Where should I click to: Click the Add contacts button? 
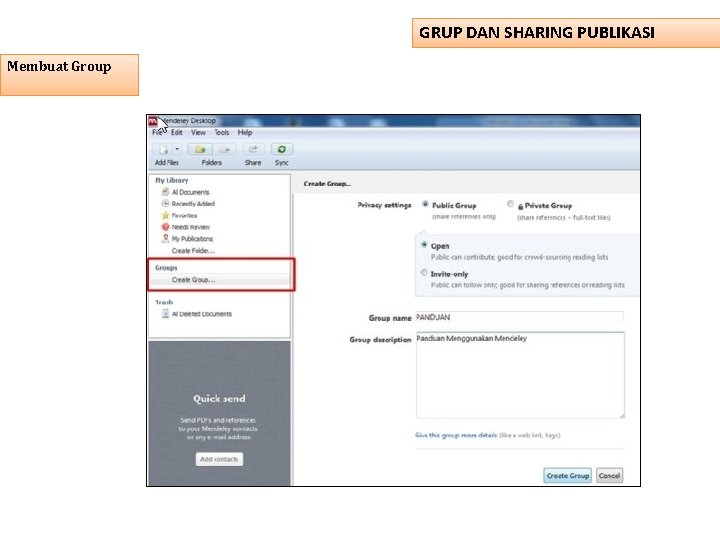click(x=219, y=459)
